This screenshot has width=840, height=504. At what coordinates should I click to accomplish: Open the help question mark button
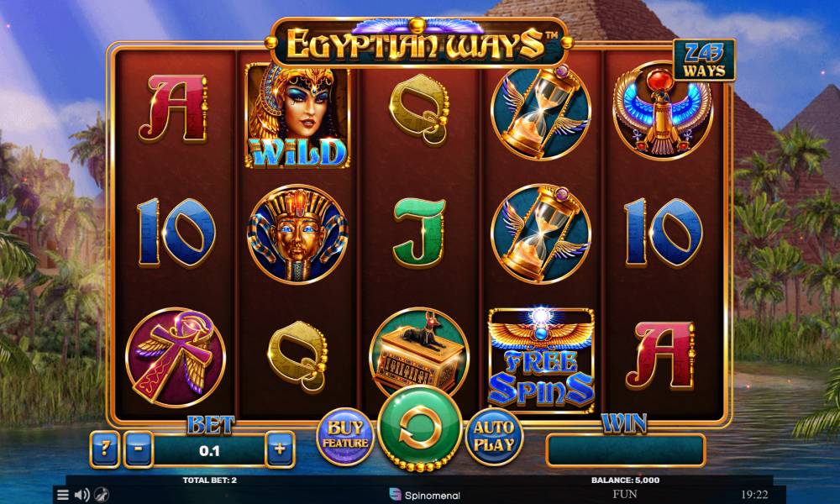point(105,449)
